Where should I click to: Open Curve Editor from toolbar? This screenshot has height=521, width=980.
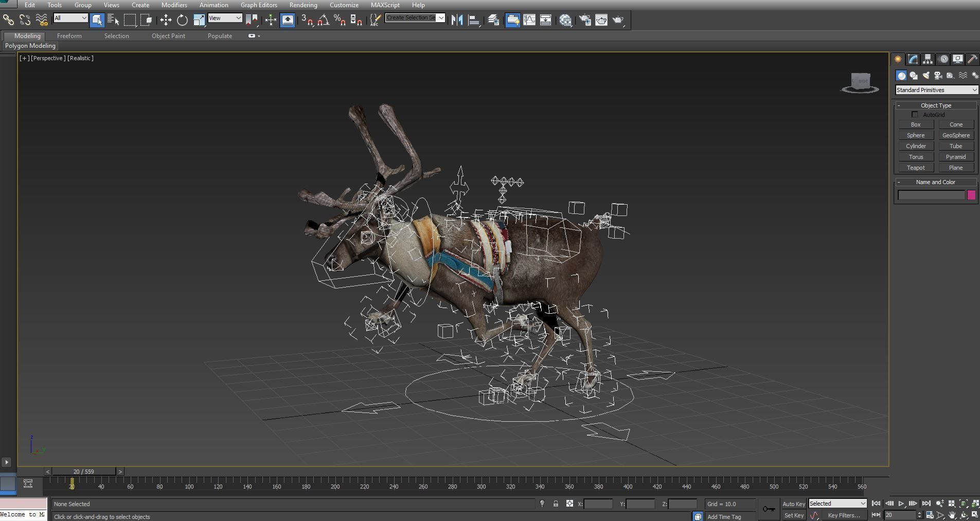(x=529, y=20)
